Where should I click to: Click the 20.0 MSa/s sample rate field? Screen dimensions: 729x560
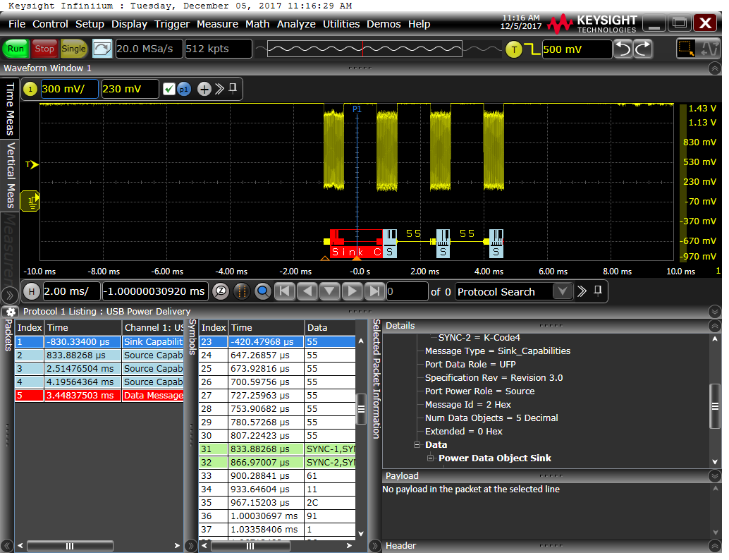click(x=148, y=49)
